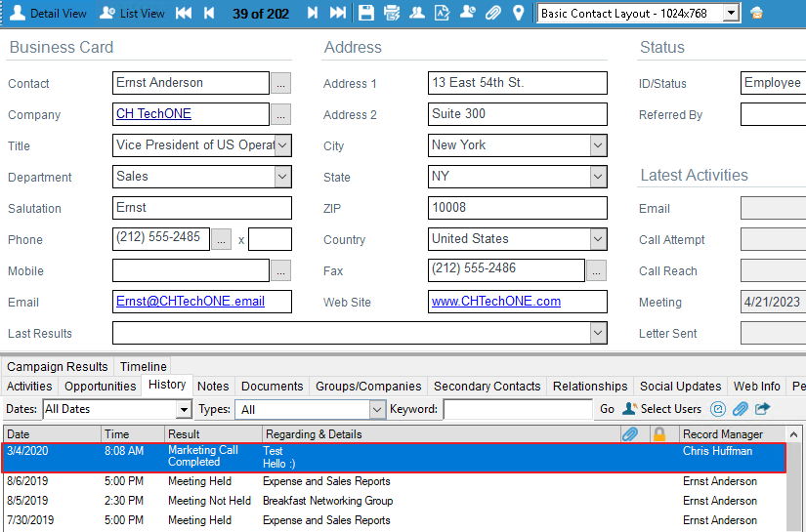Click the Save floppy disk icon

tap(366, 14)
